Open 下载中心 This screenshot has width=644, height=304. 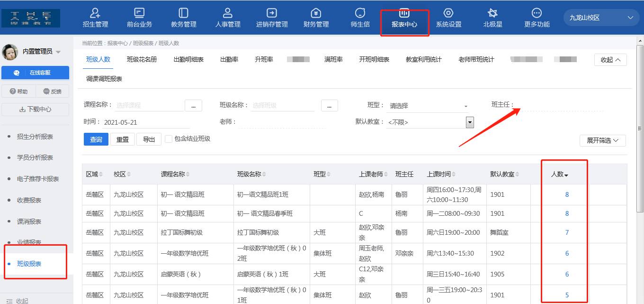(x=35, y=109)
